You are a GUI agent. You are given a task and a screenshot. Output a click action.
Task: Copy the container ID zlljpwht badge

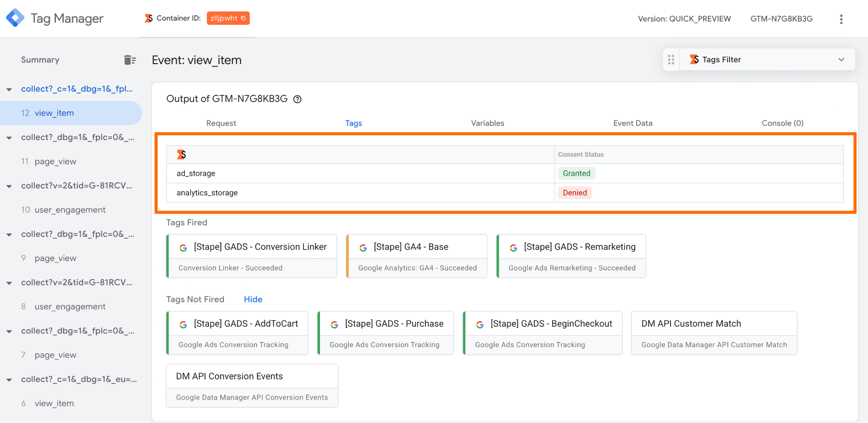[228, 18]
